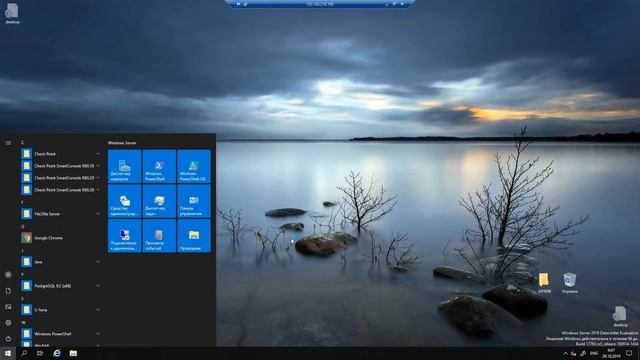
Task: Expand the PostgreSQL 9.2 (x86) folder
Action: (x=98, y=286)
